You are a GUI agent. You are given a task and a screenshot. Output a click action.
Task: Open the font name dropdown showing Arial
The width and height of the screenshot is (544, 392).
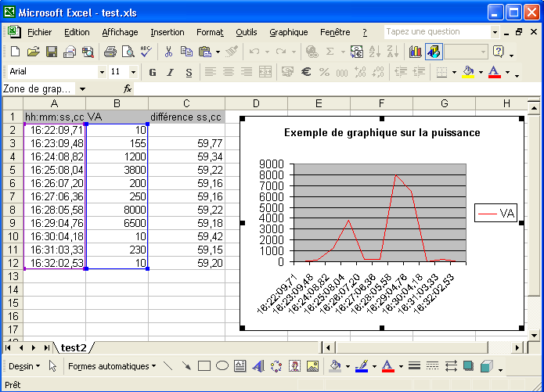click(x=102, y=72)
